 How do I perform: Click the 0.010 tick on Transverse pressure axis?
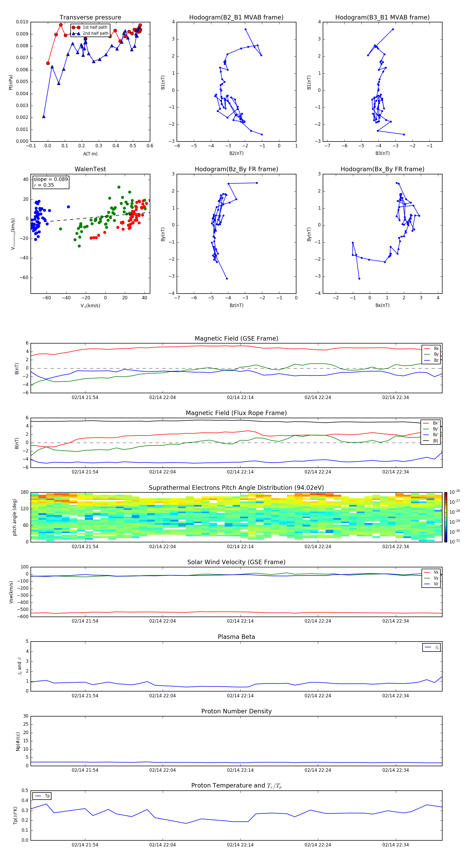(x=22, y=22)
